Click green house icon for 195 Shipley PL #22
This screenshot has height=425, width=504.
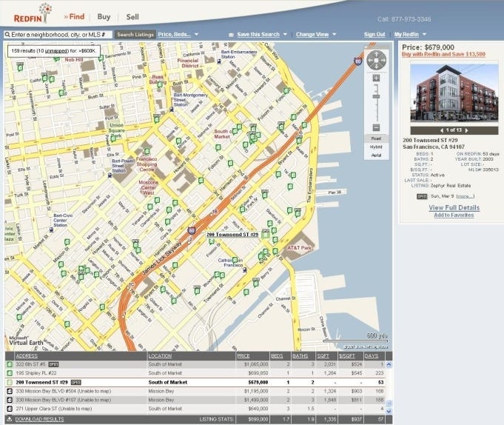coord(10,373)
